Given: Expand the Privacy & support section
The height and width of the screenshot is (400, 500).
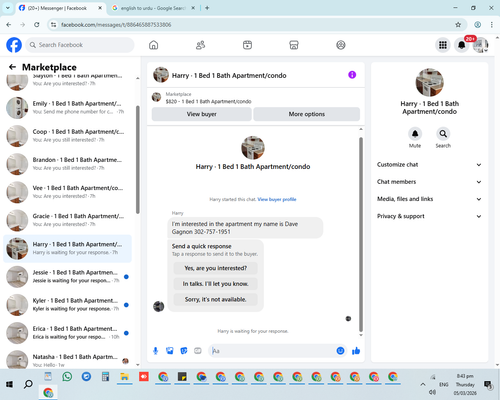Looking at the screenshot, I should pyautogui.click(x=429, y=216).
